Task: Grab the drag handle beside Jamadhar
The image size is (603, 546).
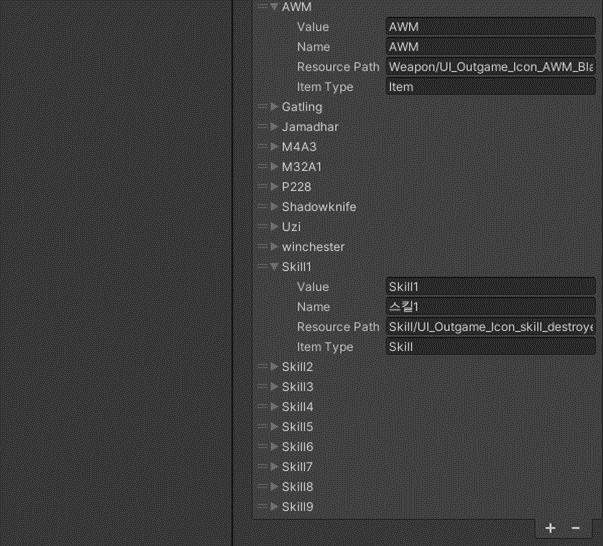Action: [x=262, y=127]
